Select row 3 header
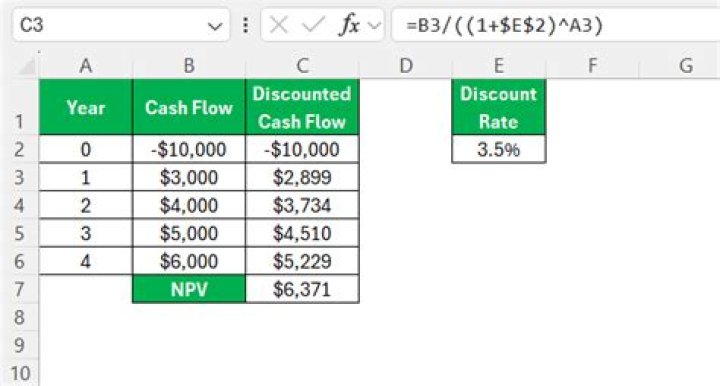 (x=19, y=177)
